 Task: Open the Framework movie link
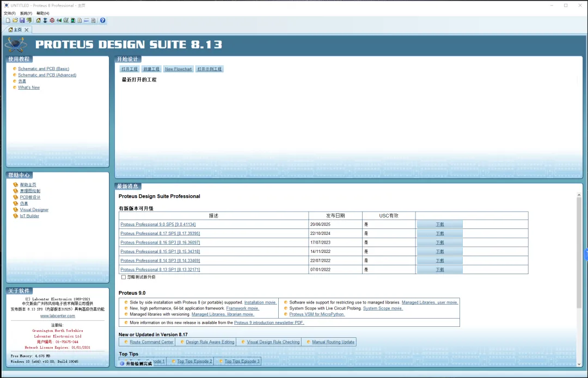pyautogui.click(x=242, y=308)
